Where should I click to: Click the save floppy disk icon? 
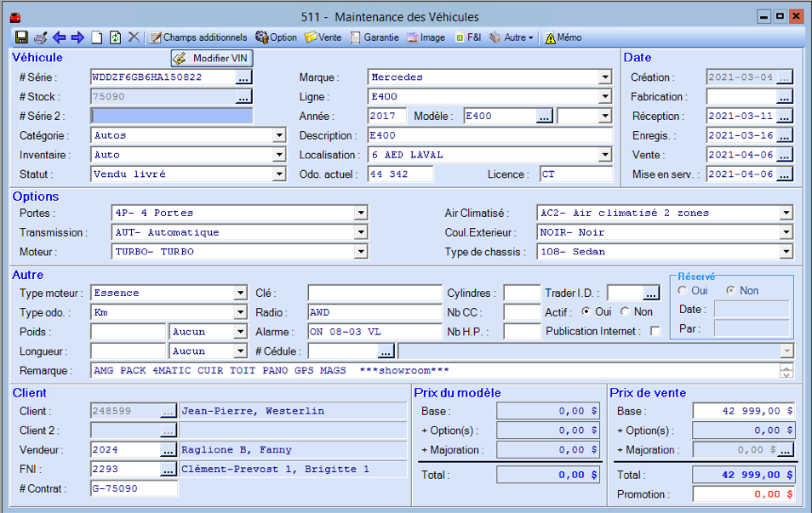pyautogui.click(x=21, y=37)
